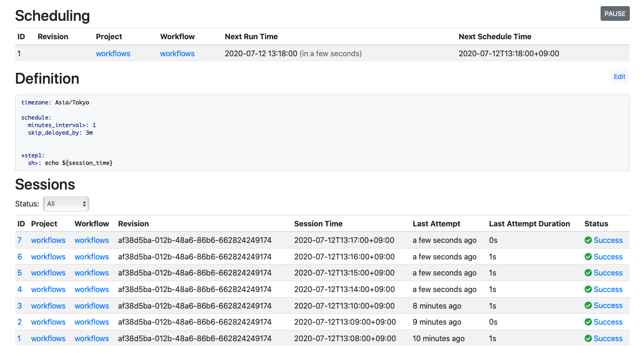
Task: Open the project link in session 5 row
Action: (x=48, y=273)
